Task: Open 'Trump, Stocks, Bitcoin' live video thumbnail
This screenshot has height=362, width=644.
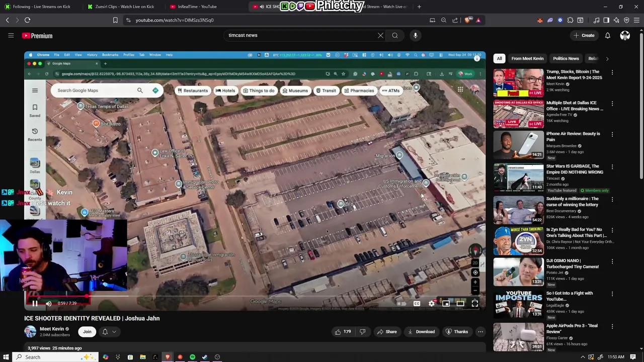Action: pyautogui.click(x=518, y=83)
